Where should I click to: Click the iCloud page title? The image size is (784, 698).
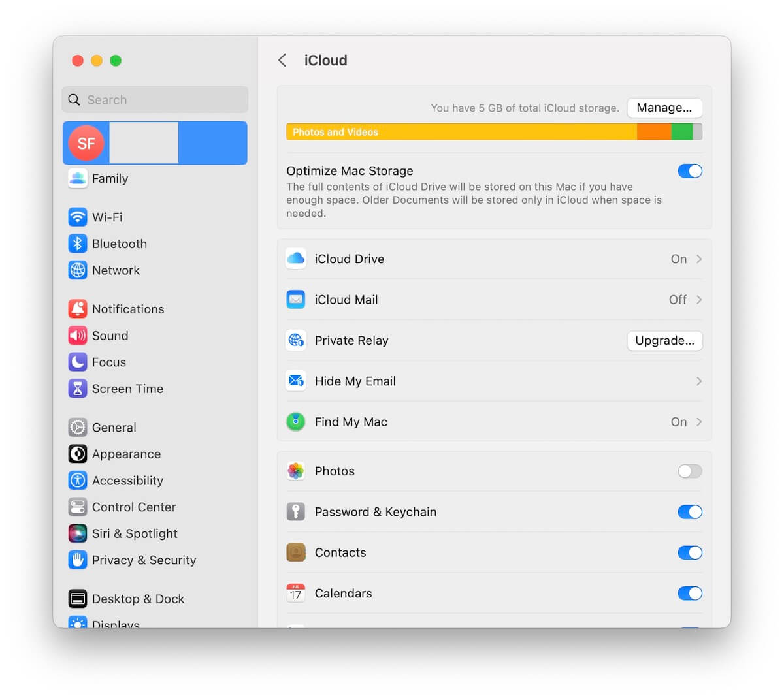(x=325, y=60)
